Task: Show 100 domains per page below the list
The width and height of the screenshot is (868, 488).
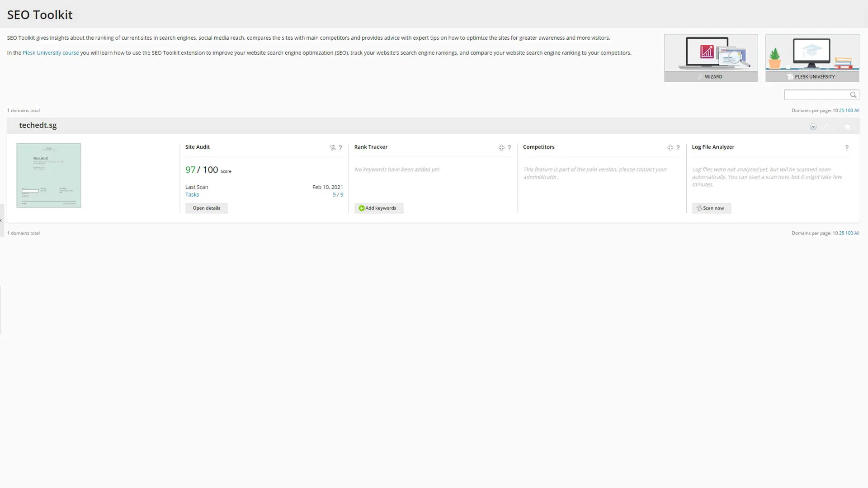Action: (849, 233)
